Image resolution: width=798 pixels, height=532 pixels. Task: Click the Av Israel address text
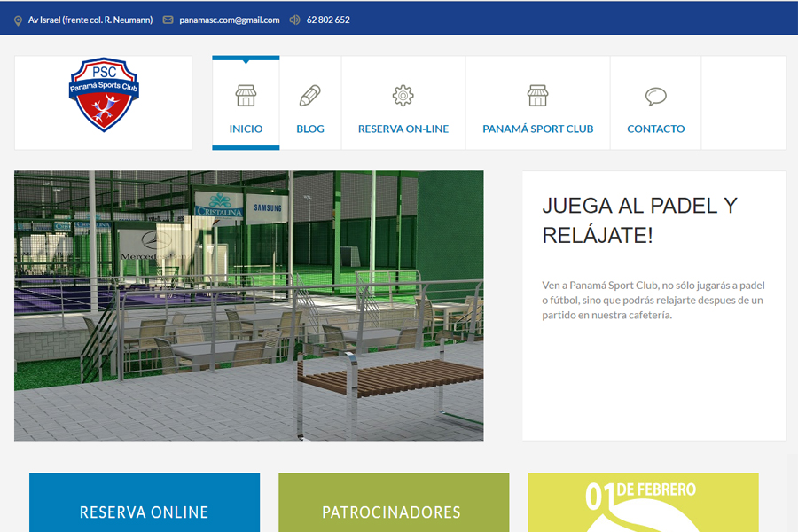point(90,20)
